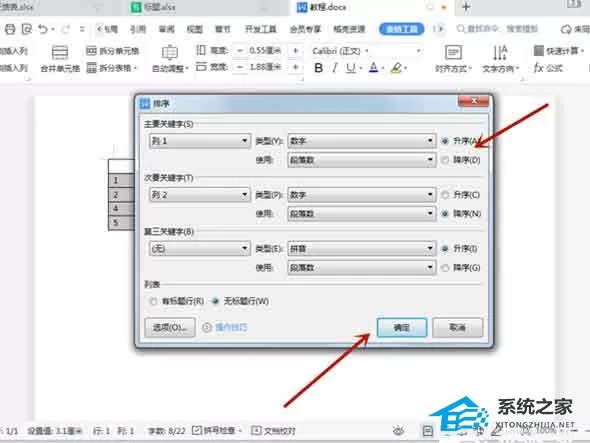Image resolution: width=590 pixels, height=443 pixels.
Task: Open the highlighted Table Tools ribbon tab
Action: pos(401,29)
